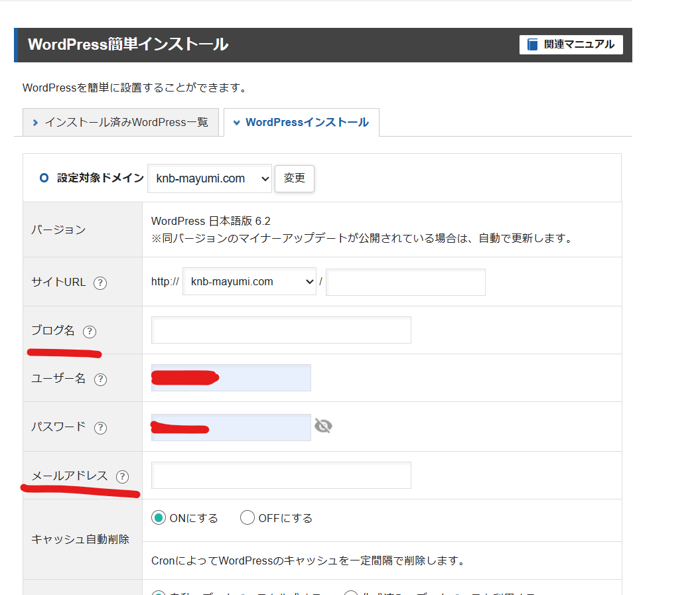Show help tooltip for ユーザー名
Screen dimensions: 700x595
[100, 379]
